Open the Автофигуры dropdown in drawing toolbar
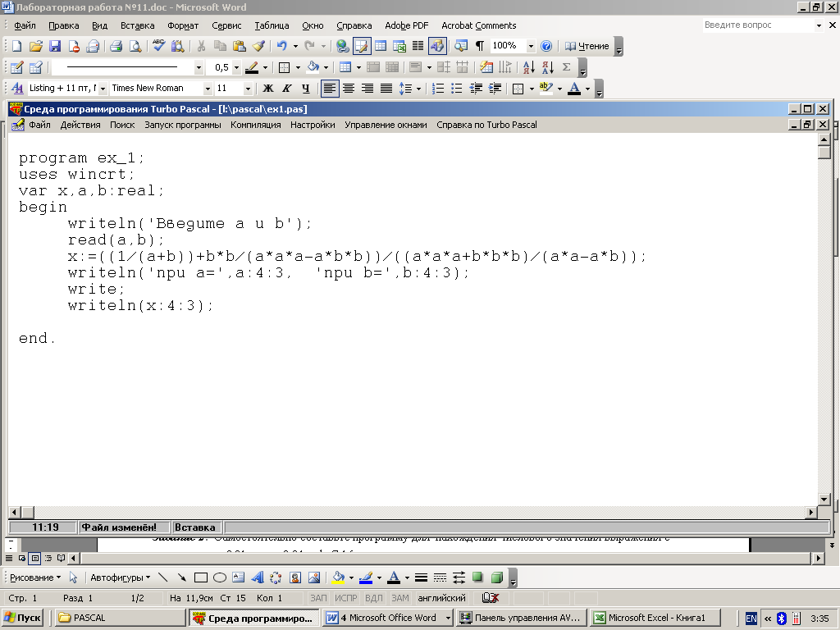This screenshot has height=630, width=840. 120,577
